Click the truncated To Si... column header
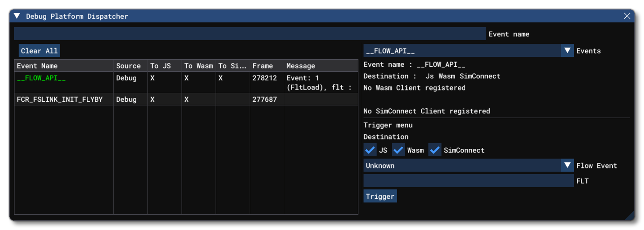This screenshot has width=644, height=230. tap(232, 66)
